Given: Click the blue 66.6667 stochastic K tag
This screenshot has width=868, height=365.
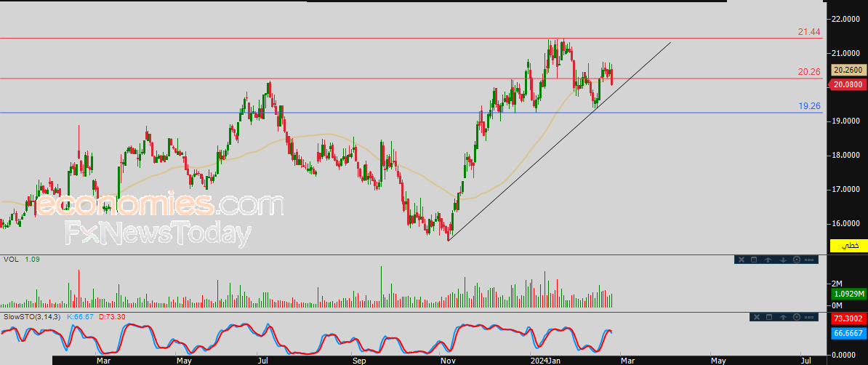Looking at the screenshot, I should tap(848, 334).
